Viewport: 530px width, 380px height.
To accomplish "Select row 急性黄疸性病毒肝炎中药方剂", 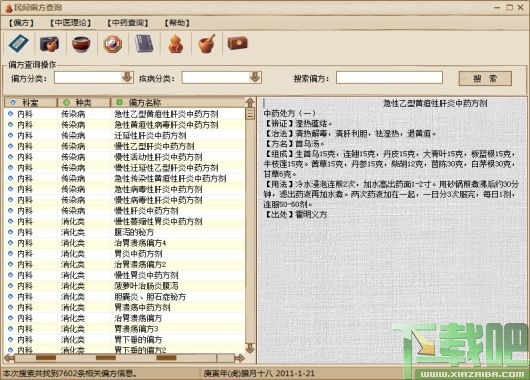I will tap(124, 125).
